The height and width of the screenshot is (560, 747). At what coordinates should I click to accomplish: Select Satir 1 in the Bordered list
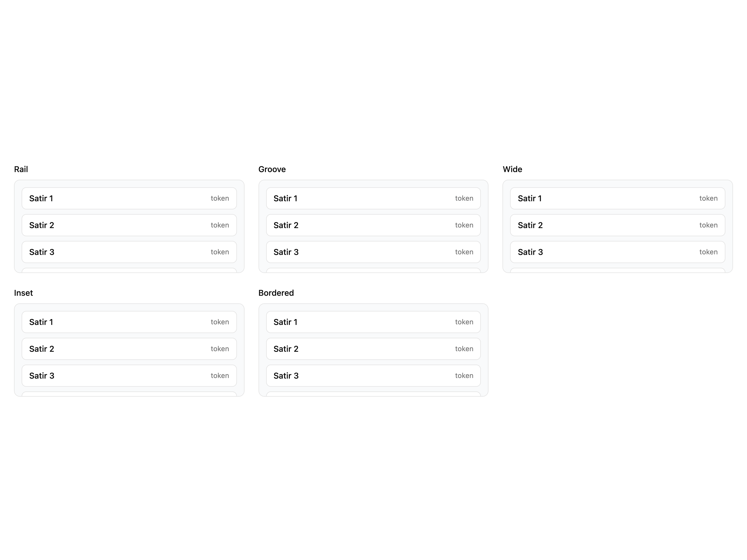pos(373,322)
